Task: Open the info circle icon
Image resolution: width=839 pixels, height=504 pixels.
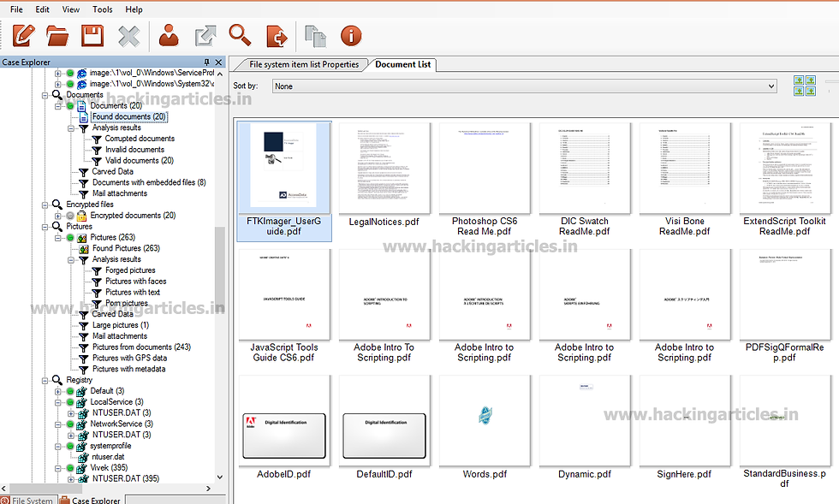Action: pos(351,36)
